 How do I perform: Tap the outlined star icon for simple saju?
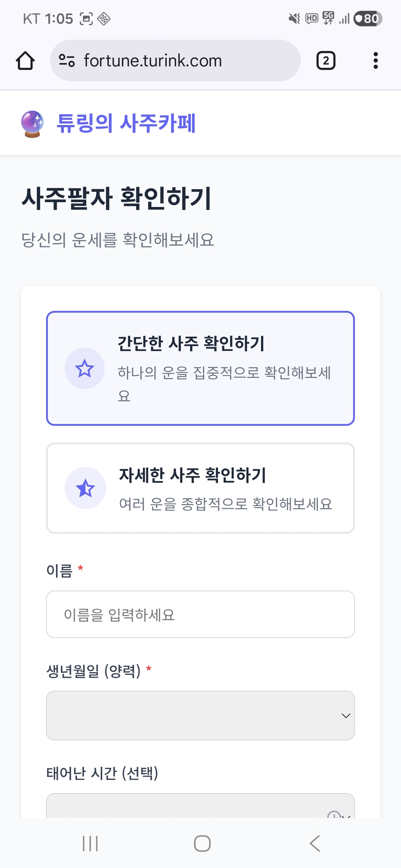(x=85, y=368)
